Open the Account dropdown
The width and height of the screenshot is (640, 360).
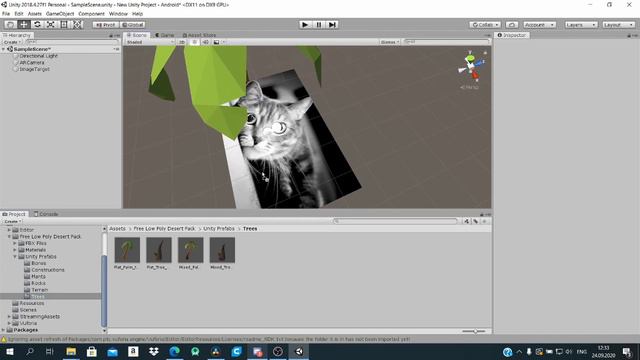coord(539,25)
